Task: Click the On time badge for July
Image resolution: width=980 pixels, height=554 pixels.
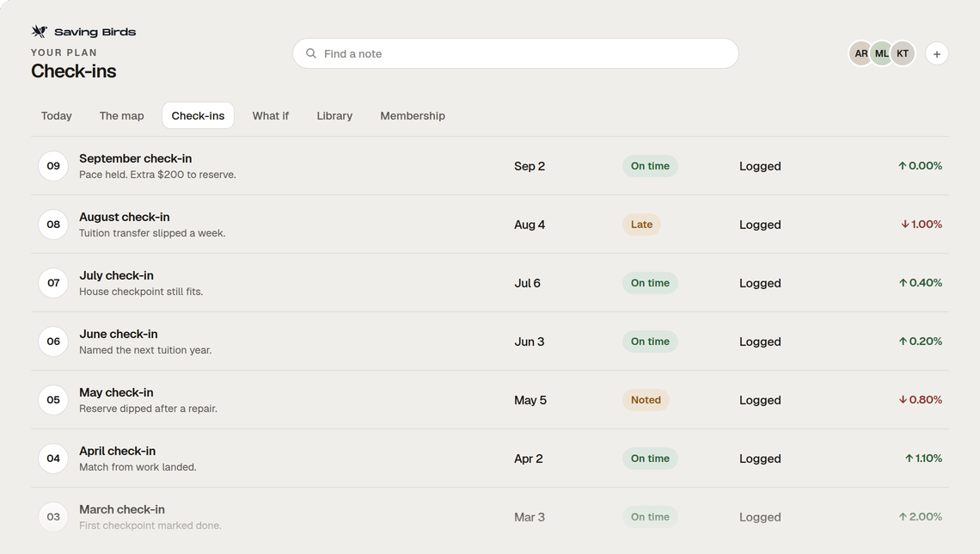Action: tap(650, 283)
